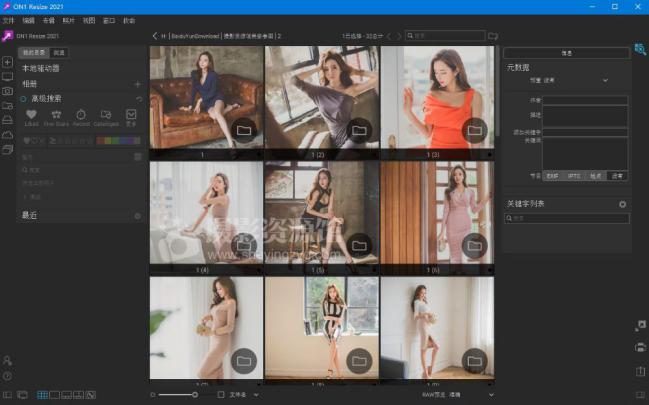Expand the metadata preset dropdown
The height and width of the screenshot is (405, 649).
coord(605,80)
